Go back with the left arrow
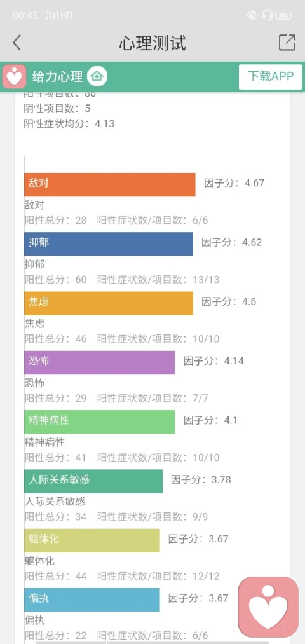 point(17,43)
